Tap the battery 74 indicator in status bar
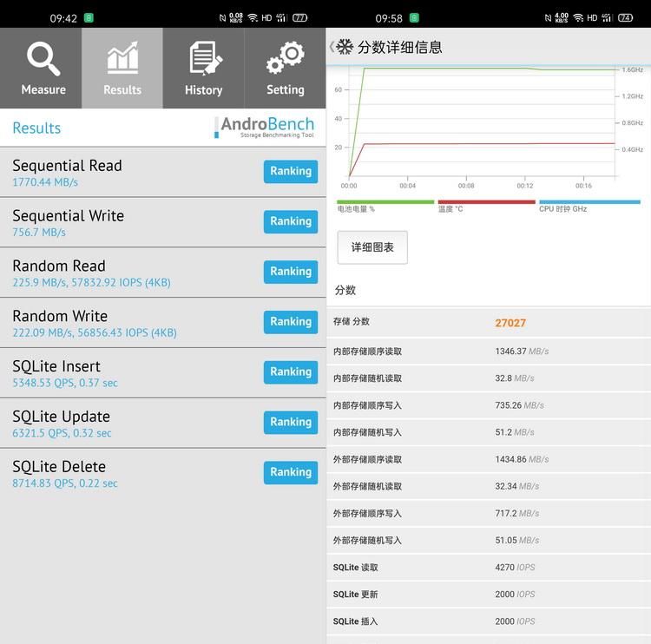The height and width of the screenshot is (644, 651). click(625, 18)
